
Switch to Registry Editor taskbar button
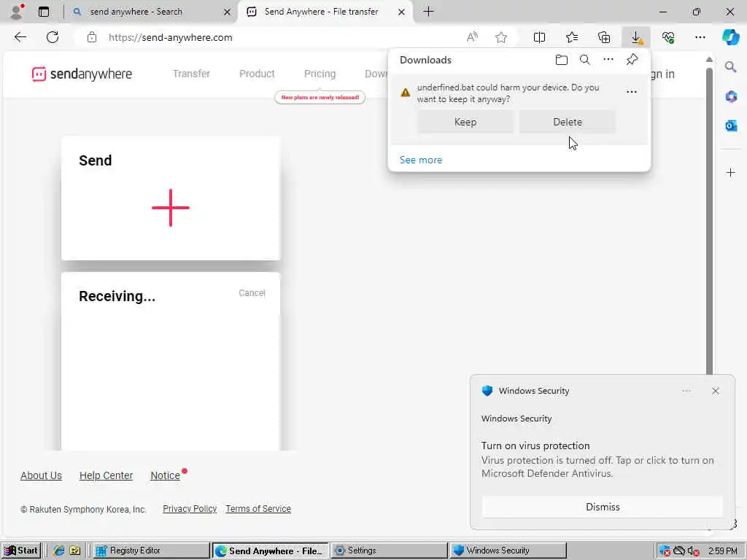pos(150,551)
